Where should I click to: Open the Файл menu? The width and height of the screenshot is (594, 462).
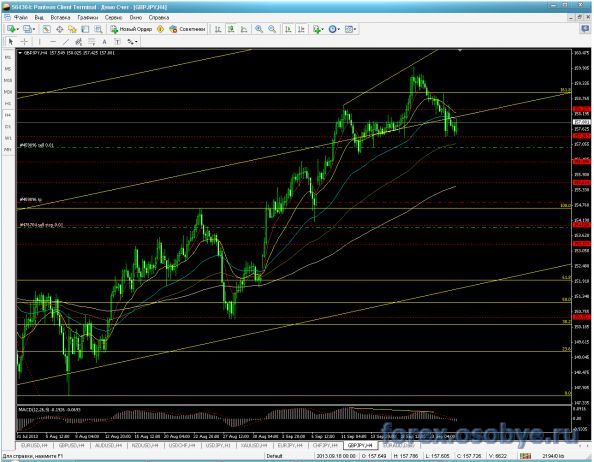pyautogui.click(x=20, y=17)
